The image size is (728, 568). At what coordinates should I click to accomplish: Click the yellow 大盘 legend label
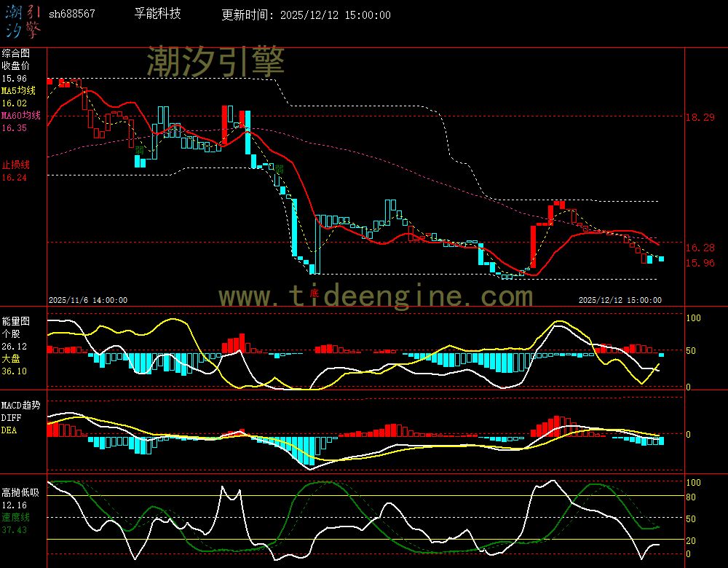(x=11, y=359)
